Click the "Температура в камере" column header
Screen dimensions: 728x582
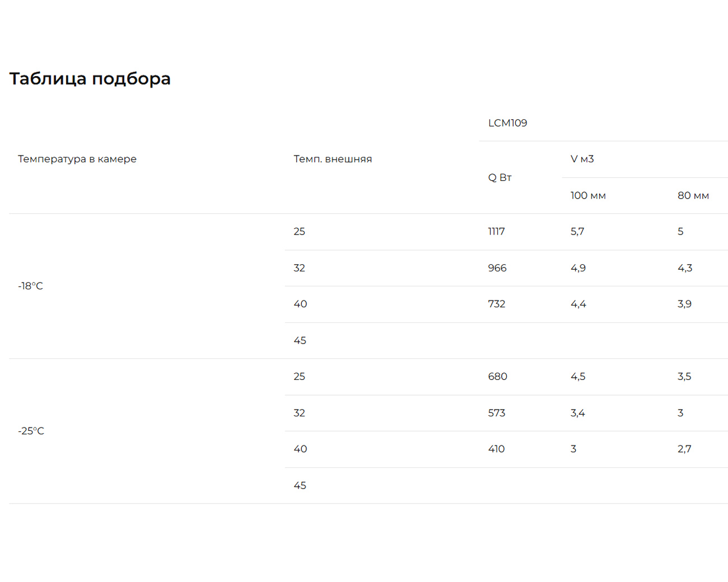(77, 159)
